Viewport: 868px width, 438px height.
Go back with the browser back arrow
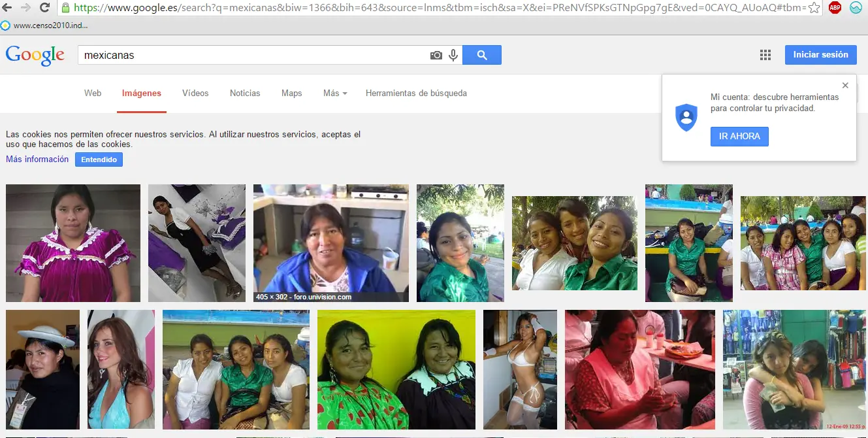pos(8,8)
